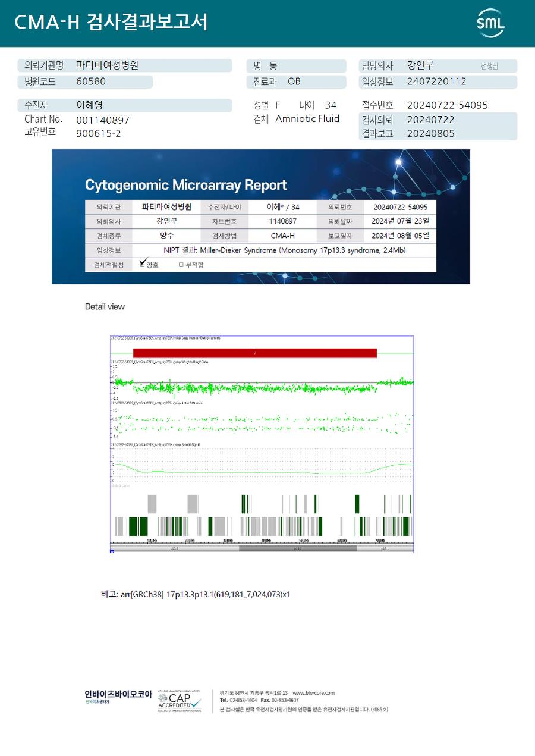The image size is (535, 756).
Task: Click the Allele Difference track label
Action: coord(156,403)
